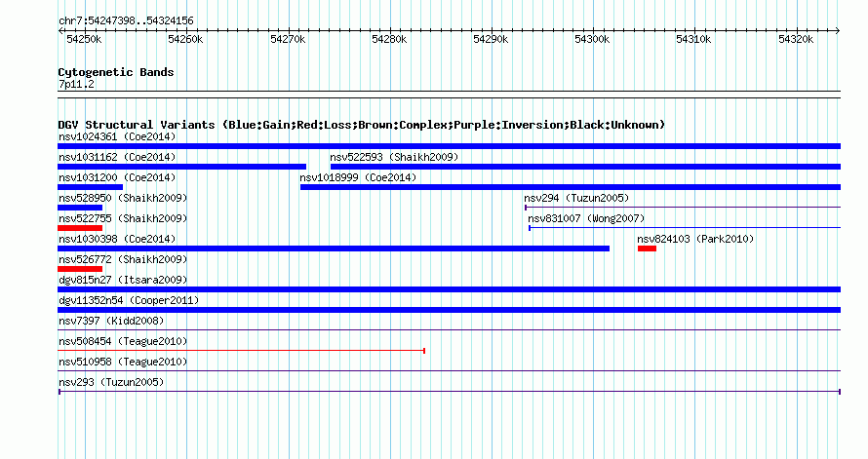
Task: Click the 54300k ruler tick label
Action: pos(592,39)
